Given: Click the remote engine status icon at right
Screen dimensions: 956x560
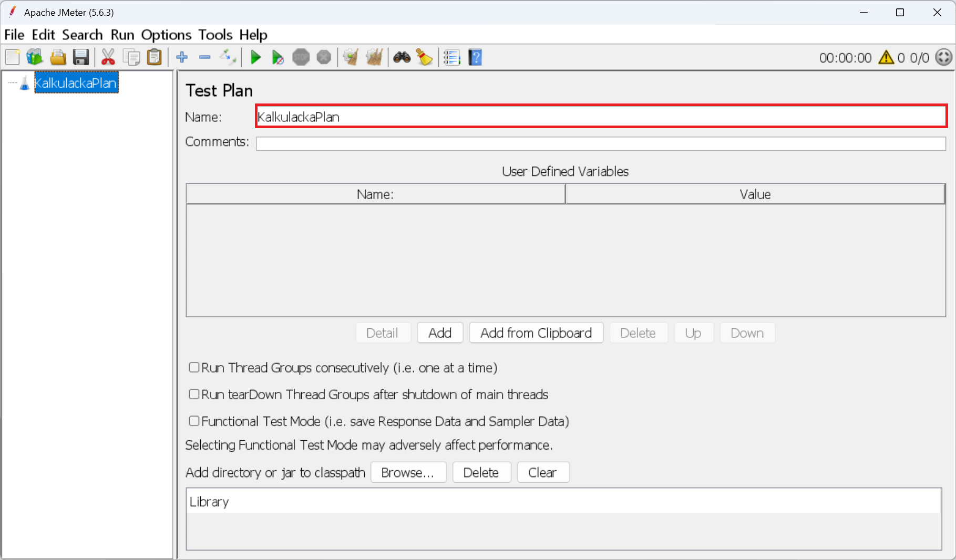Looking at the screenshot, I should point(944,57).
